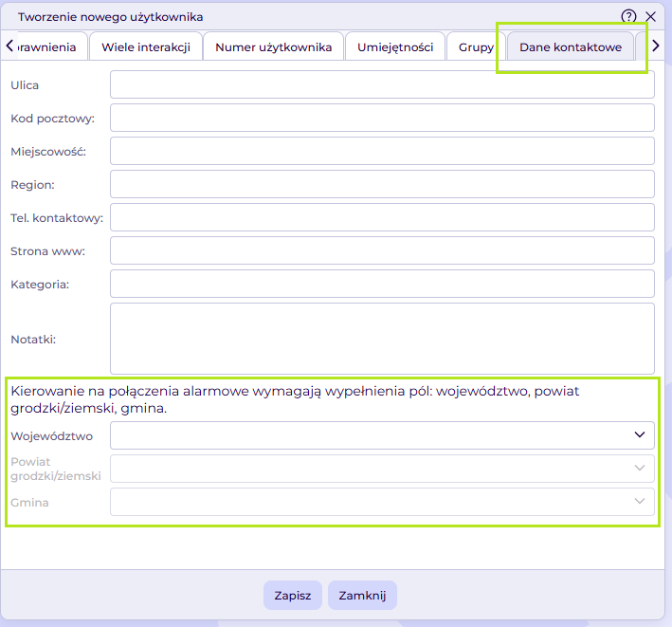Focus the Tel. kontaktowy field

click(x=382, y=217)
